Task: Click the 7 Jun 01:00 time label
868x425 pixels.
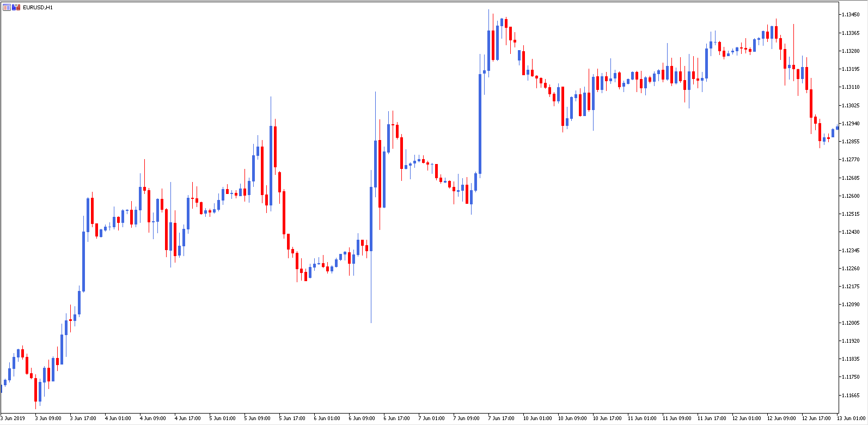Action: [431, 418]
